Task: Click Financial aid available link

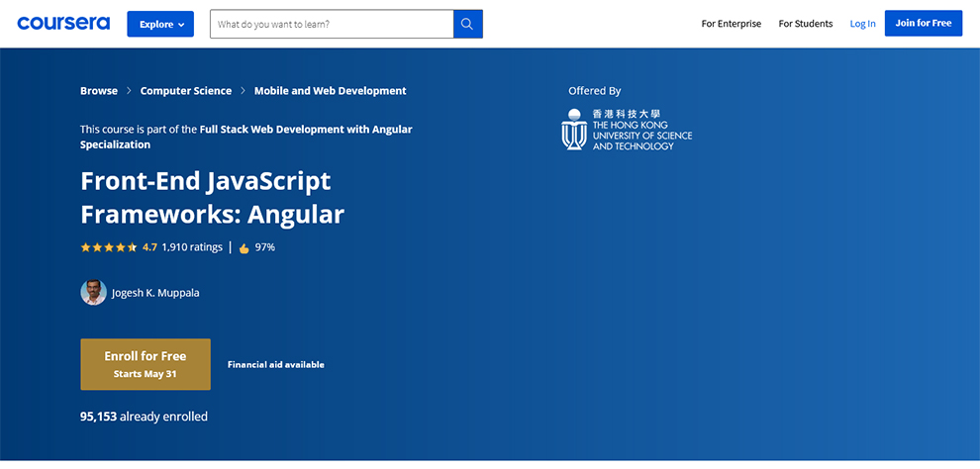Action: 275,365
